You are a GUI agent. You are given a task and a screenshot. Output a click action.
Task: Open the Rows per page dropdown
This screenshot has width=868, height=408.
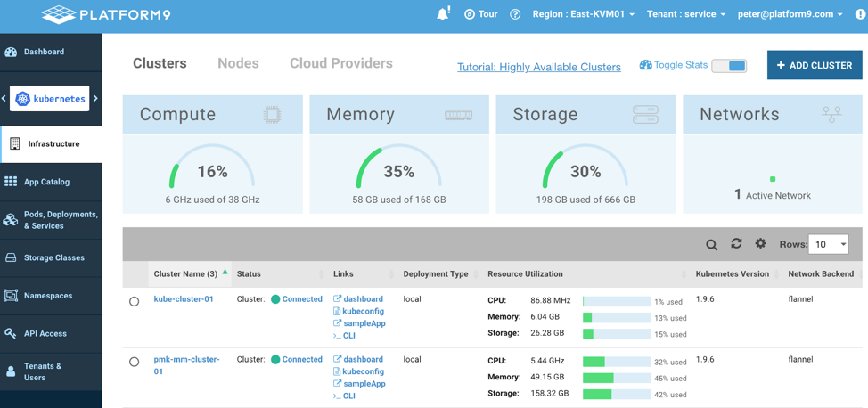(x=828, y=244)
